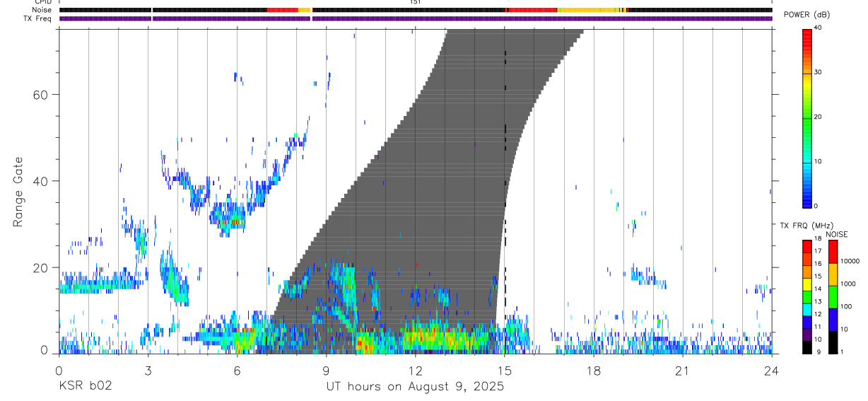Viewport: 868px width, 401px height.
Task: Click the Noise status strip above the plot
Action: pos(416,10)
